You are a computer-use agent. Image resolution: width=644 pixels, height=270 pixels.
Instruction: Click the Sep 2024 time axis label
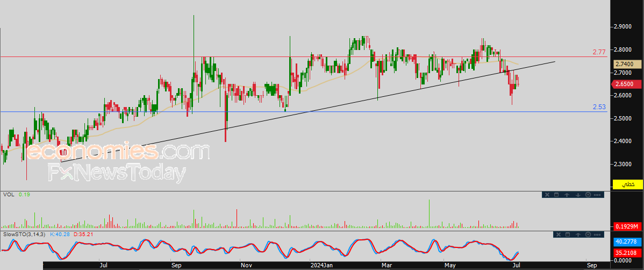click(592, 266)
